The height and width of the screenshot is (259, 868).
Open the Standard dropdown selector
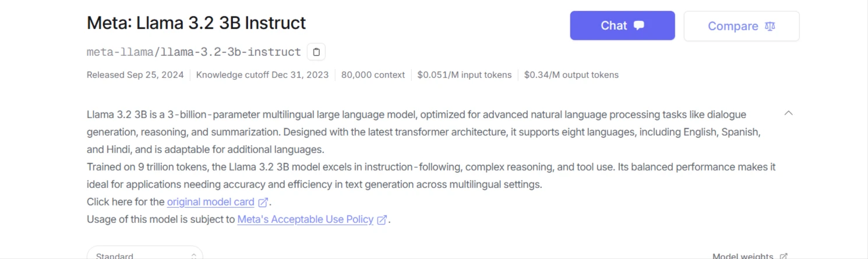tap(144, 256)
